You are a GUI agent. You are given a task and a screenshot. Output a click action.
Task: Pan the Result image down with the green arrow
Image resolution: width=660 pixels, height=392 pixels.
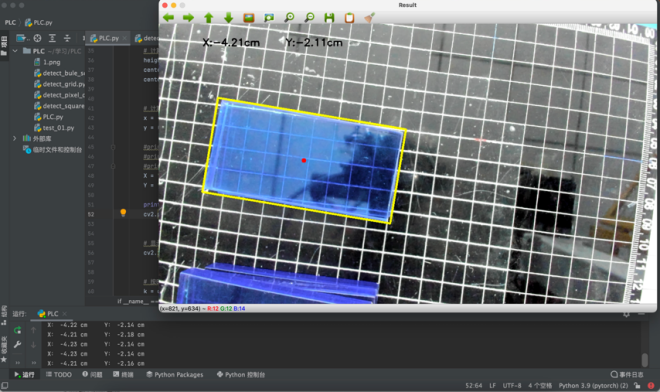[229, 17]
